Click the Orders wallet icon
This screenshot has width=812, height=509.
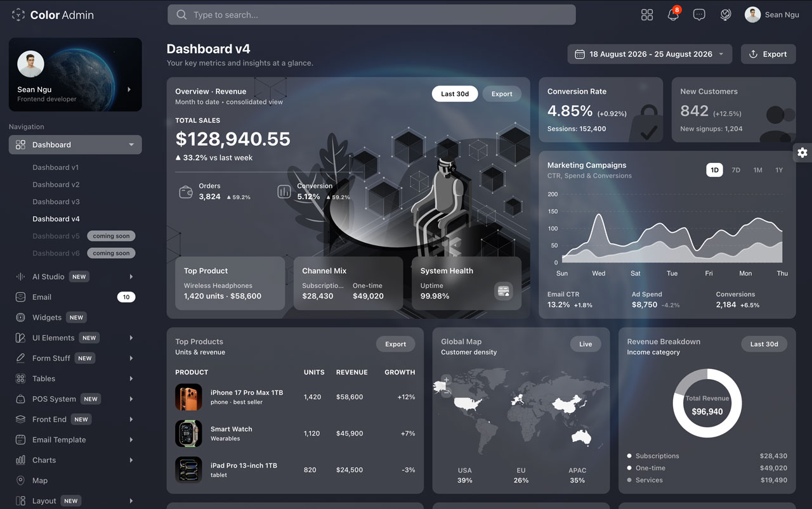[x=186, y=191]
